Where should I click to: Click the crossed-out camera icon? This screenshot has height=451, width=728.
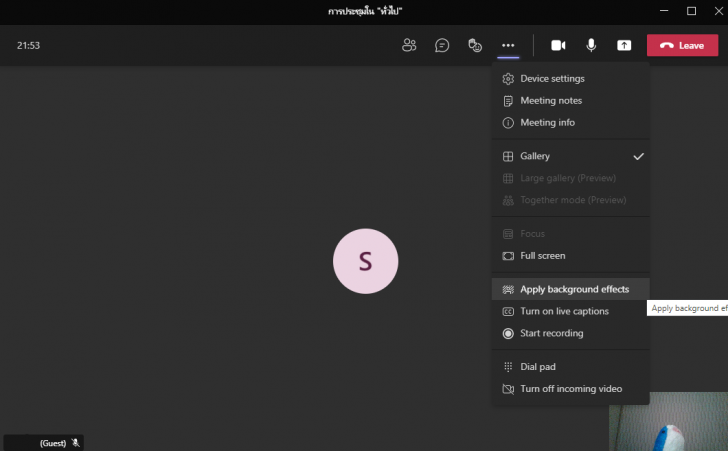click(508, 389)
